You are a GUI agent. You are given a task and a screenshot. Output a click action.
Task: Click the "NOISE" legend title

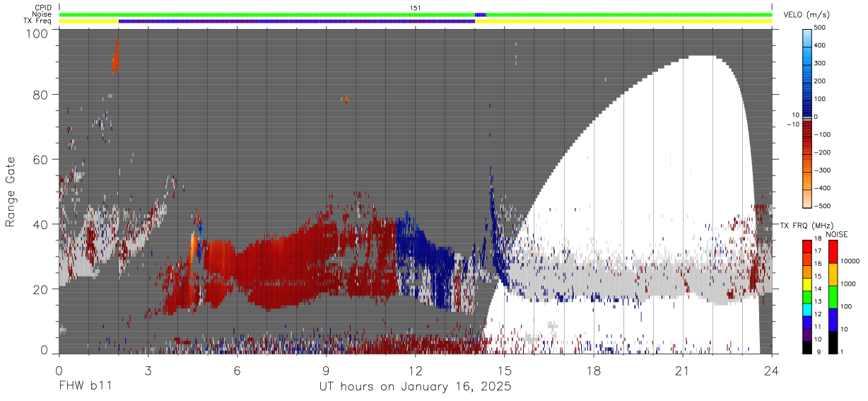838,233
